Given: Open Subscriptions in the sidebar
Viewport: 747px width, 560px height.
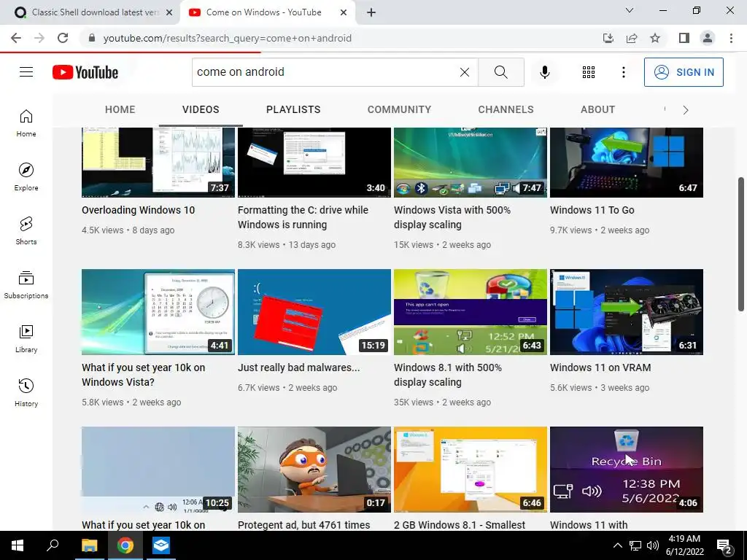Looking at the screenshot, I should click(x=26, y=285).
